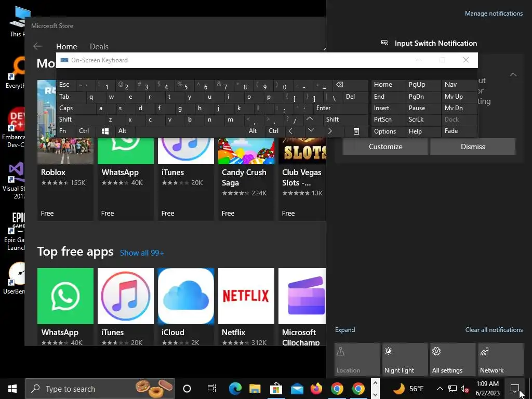Click Enter key on On-Screen Keyboard
Image resolution: width=532 pixels, height=399 pixels.
340,108
